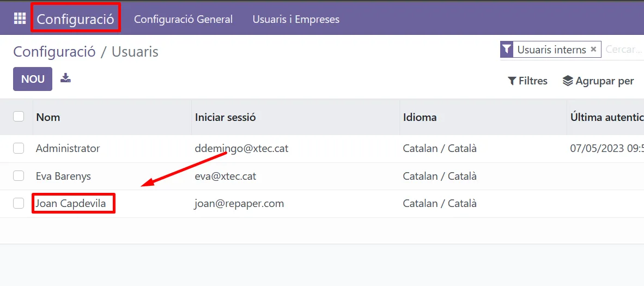Sort by the Iniciar sessió column header
Image resolution: width=644 pixels, height=286 pixels.
[225, 117]
